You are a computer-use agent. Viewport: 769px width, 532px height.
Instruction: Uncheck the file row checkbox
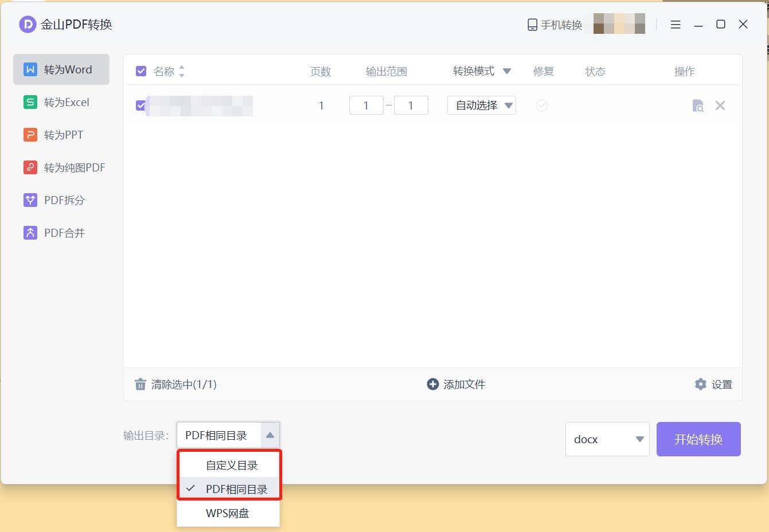click(x=140, y=105)
